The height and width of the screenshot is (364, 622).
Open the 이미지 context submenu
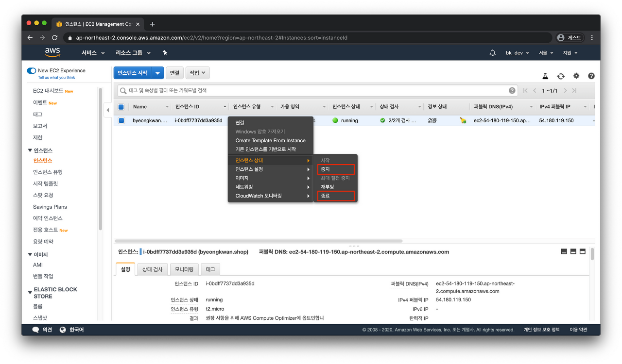tap(270, 178)
